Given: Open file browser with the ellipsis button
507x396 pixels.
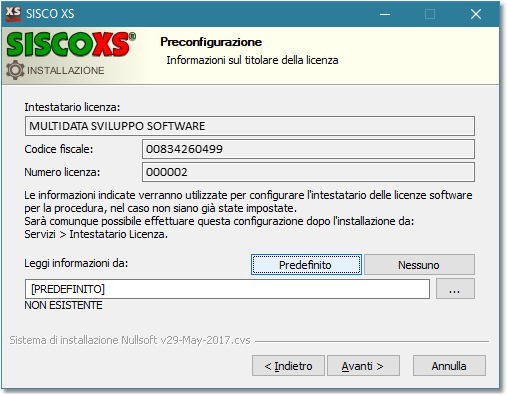Looking at the screenshot, I should [455, 289].
